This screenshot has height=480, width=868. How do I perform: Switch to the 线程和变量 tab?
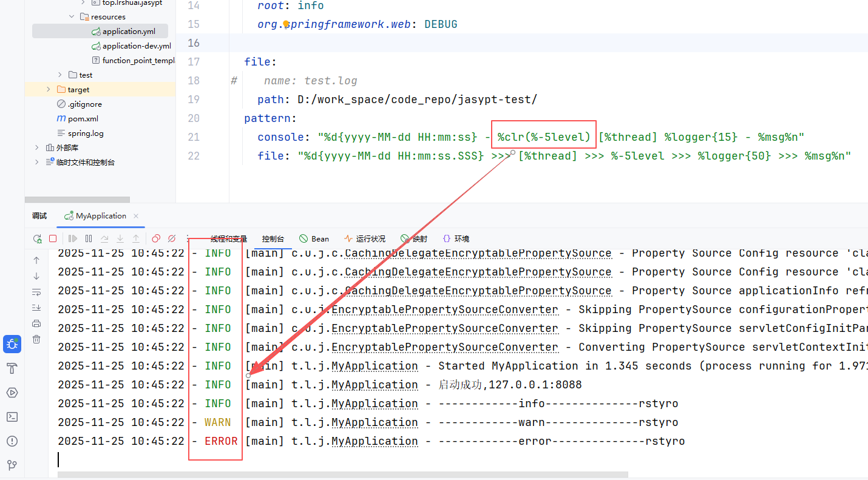pyautogui.click(x=229, y=239)
